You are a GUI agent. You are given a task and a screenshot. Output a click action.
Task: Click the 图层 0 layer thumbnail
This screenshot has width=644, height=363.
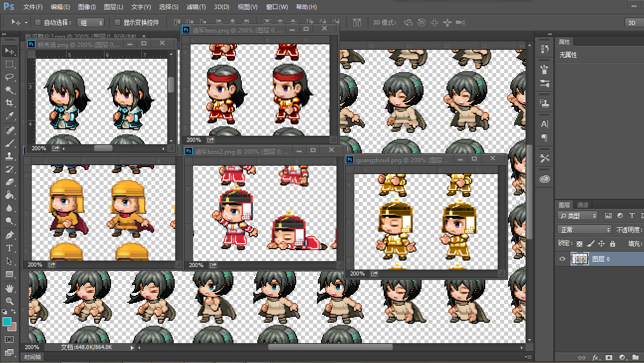pos(579,259)
